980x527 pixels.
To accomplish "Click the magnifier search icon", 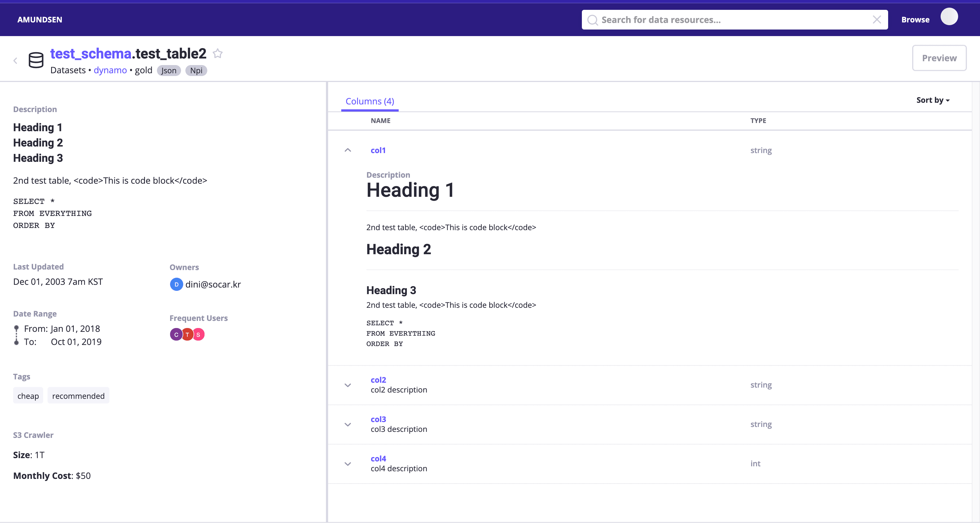I will (x=592, y=20).
